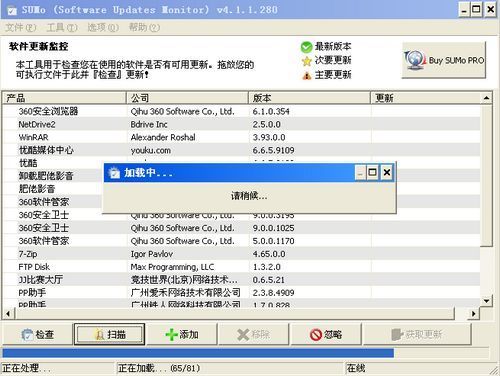Select the 7-Zip row

click(x=242, y=254)
